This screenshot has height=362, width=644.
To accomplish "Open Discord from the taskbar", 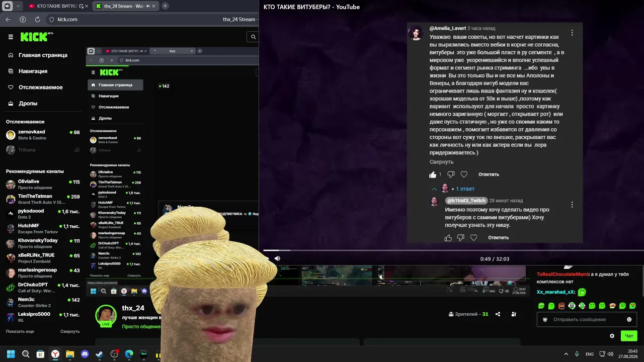I will (x=85, y=354).
